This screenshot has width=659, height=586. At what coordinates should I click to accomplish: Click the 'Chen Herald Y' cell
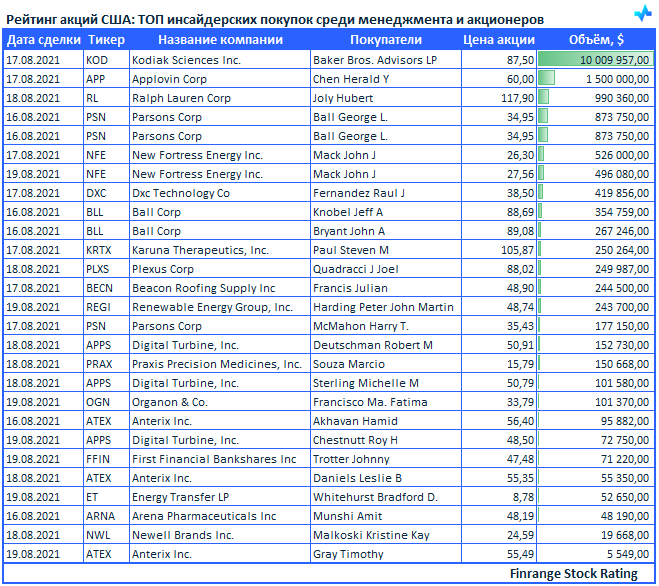coord(386,79)
